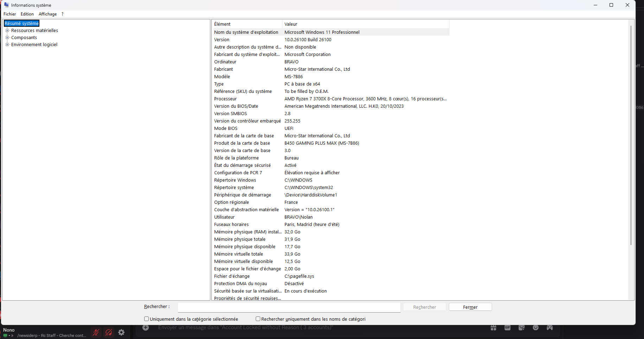Click the '\Device\HarddiskVolume1' value
The height and width of the screenshot is (339, 644).
point(311,195)
